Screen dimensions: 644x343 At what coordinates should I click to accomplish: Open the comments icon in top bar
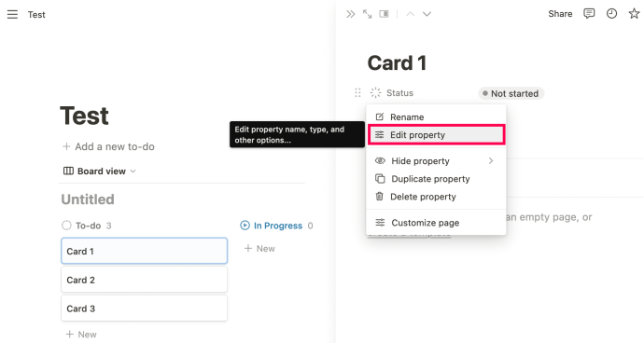point(589,14)
